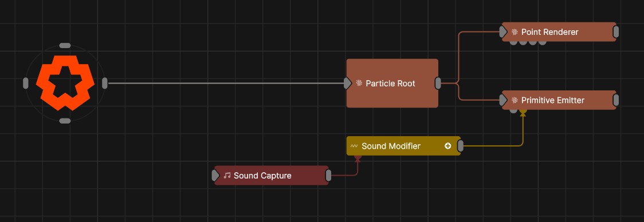
Task: Click the Root node's bottom connector
Action: tap(65, 121)
